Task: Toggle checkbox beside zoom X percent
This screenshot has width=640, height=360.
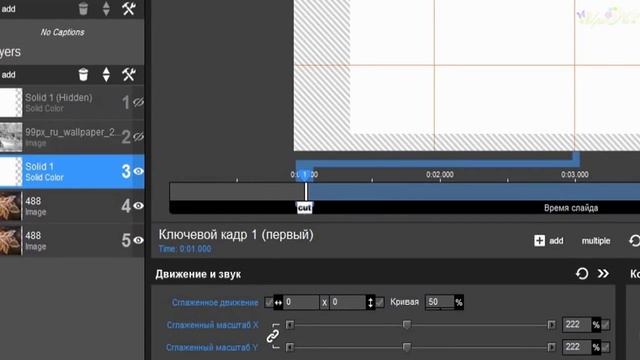Action: click(606, 325)
